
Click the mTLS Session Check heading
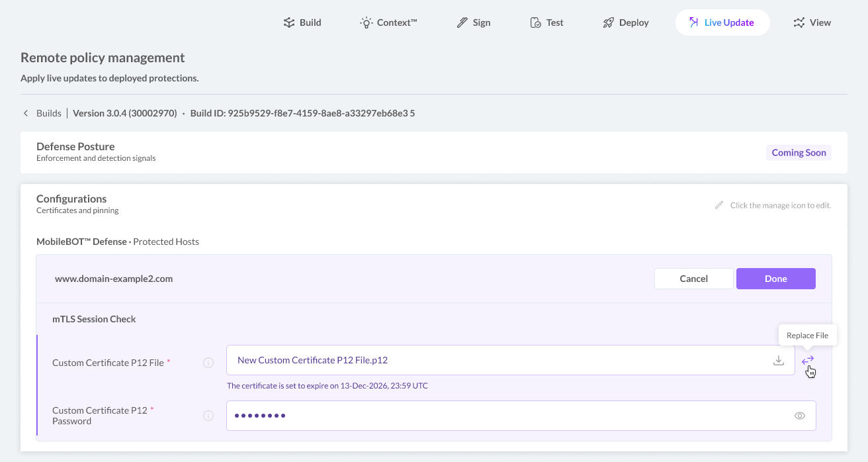click(94, 319)
